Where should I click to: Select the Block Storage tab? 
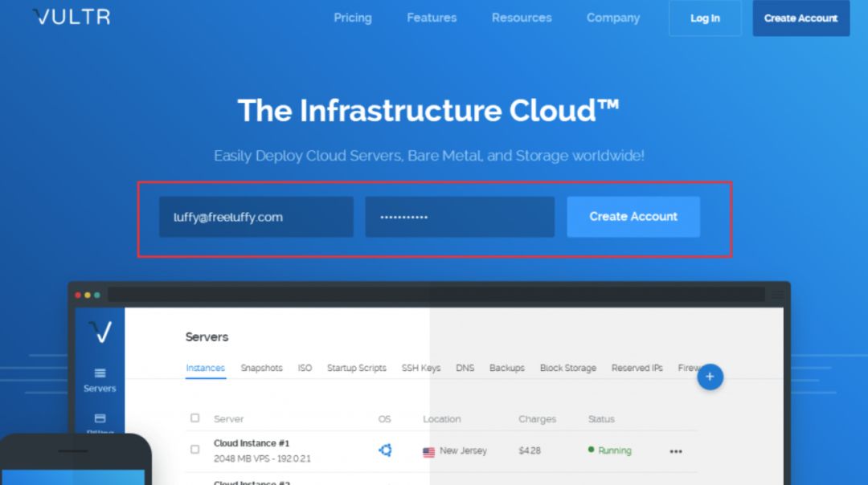click(567, 368)
